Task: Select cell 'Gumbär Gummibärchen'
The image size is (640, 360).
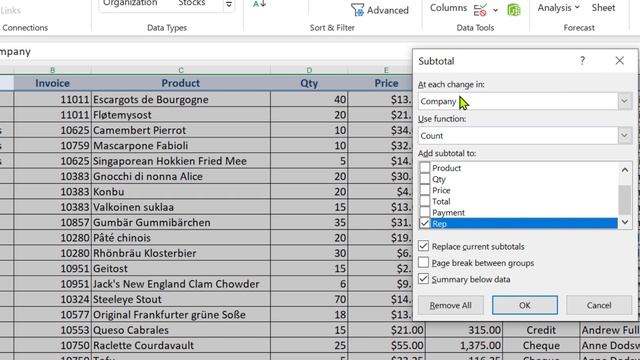Action: click(x=181, y=222)
